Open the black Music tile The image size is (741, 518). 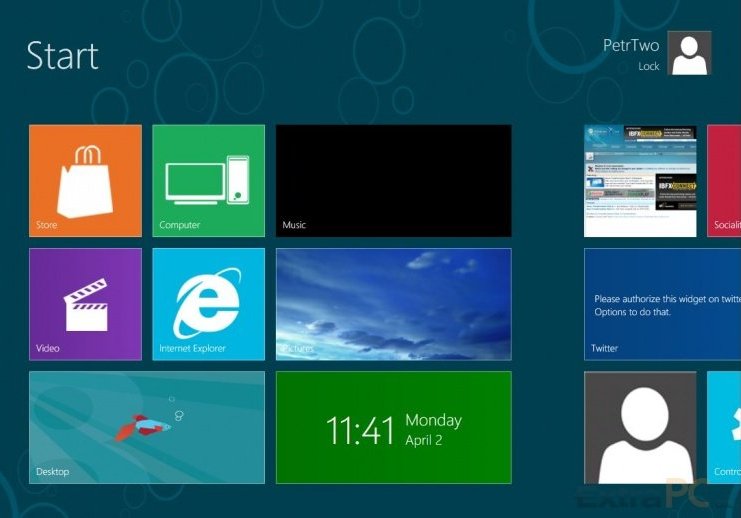point(393,180)
